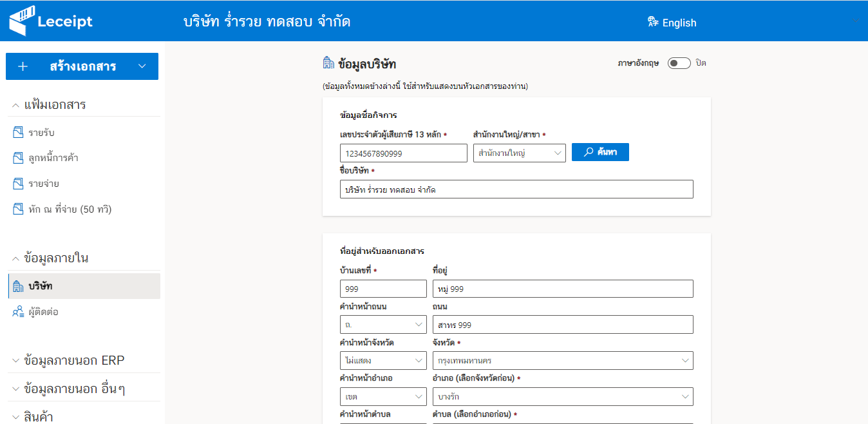Viewport: 868px width, 424px height.
Task: Click the รายรับ document icon in sidebar
Action: (x=18, y=133)
